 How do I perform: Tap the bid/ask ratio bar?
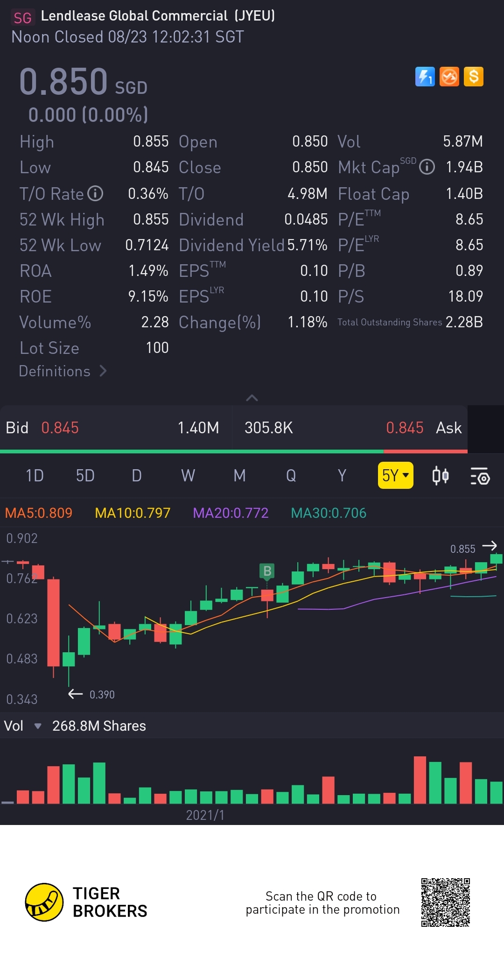tap(234, 451)
